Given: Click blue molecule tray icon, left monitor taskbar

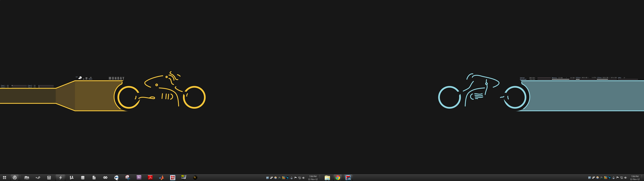Looking at the screenshot, I should click(x=287, y=178).
